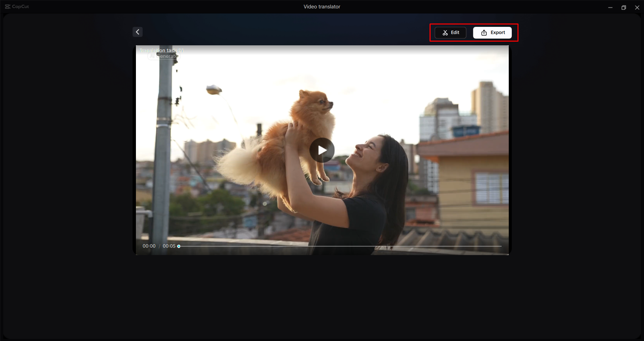Start playback from the center play control
Viewport: 644px width, 341px height.
click(321, 150)
